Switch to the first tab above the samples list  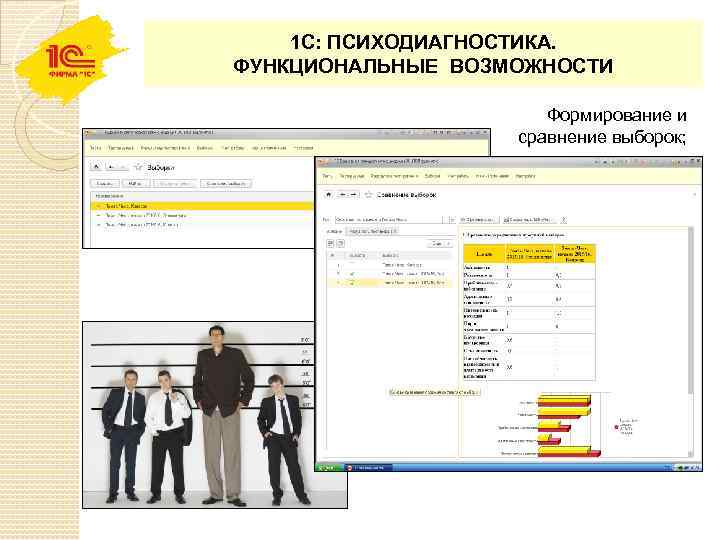point(334,231)
